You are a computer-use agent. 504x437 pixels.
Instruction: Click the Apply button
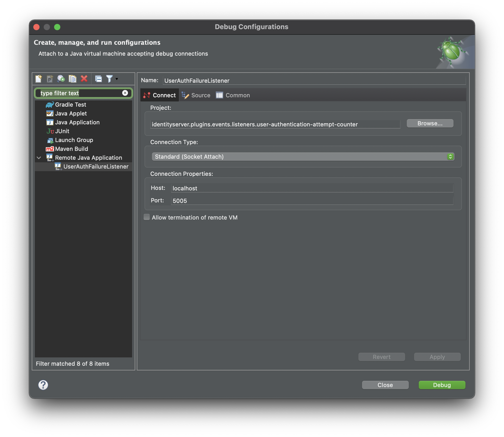click(x=437, y=357)
